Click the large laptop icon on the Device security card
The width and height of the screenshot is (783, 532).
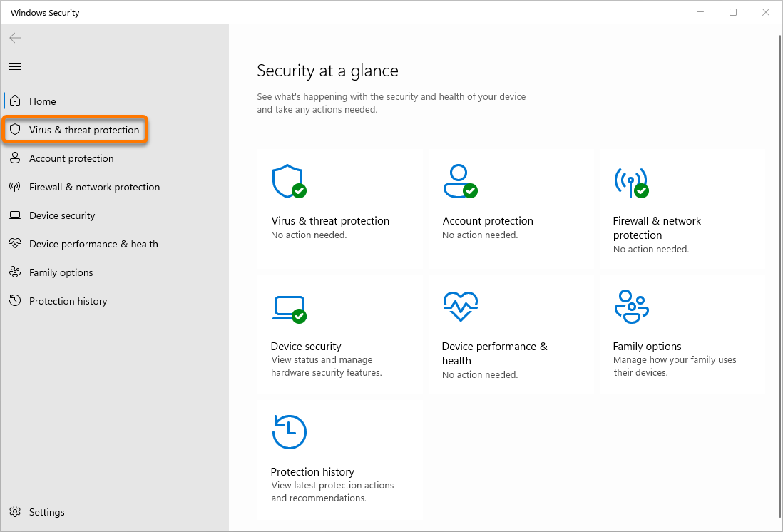290,310
